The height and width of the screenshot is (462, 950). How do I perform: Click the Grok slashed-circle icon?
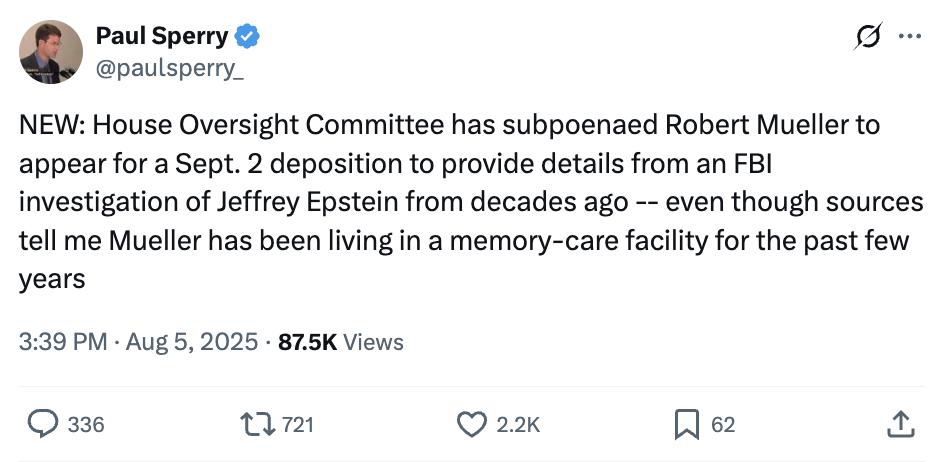click(867, 37)
